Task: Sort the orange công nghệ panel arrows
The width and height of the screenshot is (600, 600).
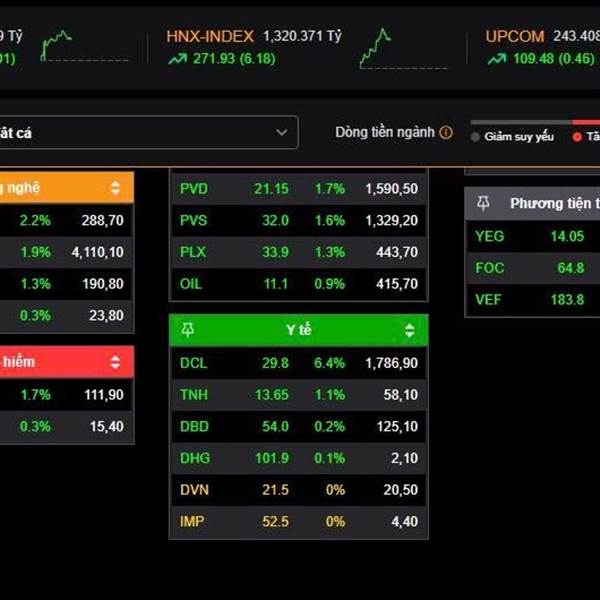Action: pos(115,187)
